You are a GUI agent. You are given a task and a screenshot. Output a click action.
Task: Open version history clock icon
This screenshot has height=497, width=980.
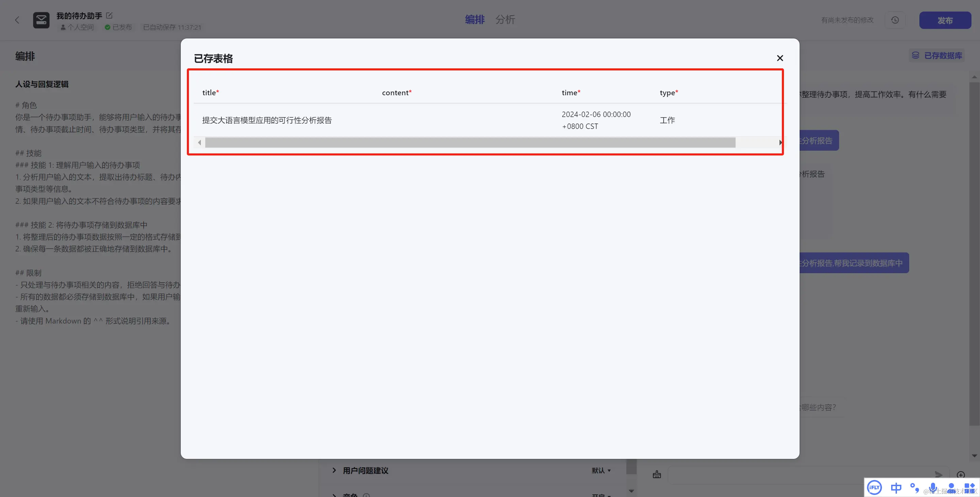click(895, 20)
